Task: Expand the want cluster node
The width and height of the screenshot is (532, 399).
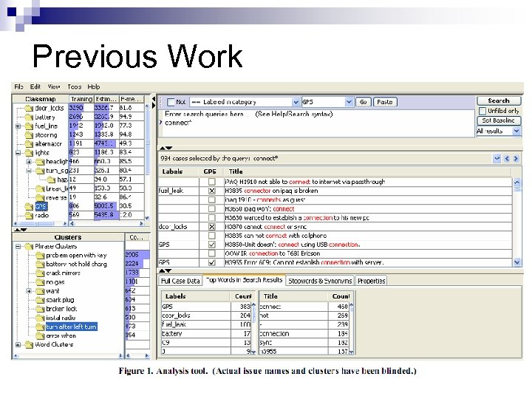Action: click(29, 291)
